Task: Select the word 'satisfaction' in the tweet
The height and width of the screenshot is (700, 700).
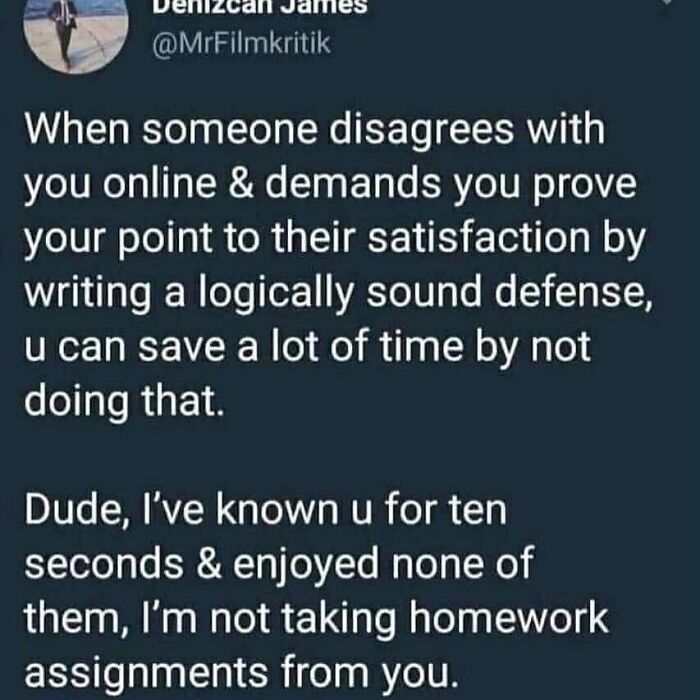Action: (x=479, y=237)
